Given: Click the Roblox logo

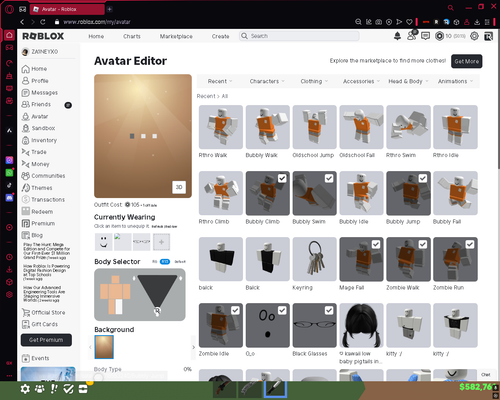Looking at the screenshot, I should [x=43, y=36].
